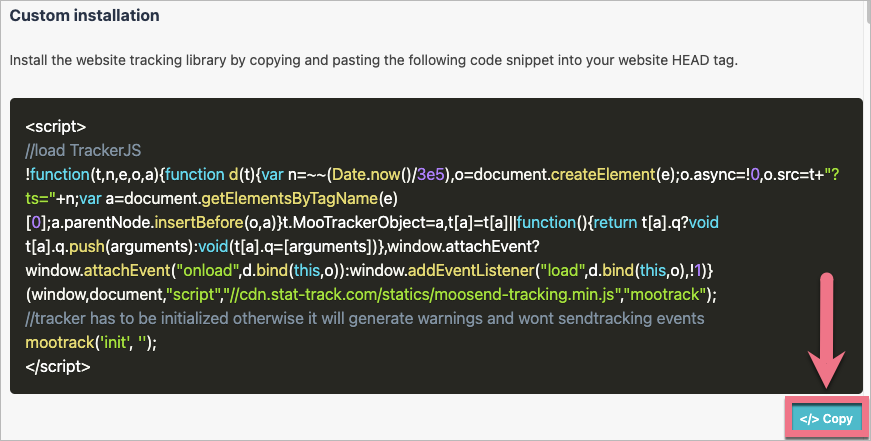
Task: Select the //load TrackerJS comment
Action: [x=84, y=150]
